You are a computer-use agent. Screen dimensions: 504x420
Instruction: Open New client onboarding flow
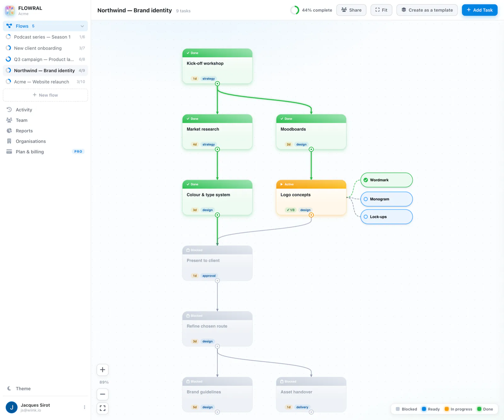coord(45,48)
